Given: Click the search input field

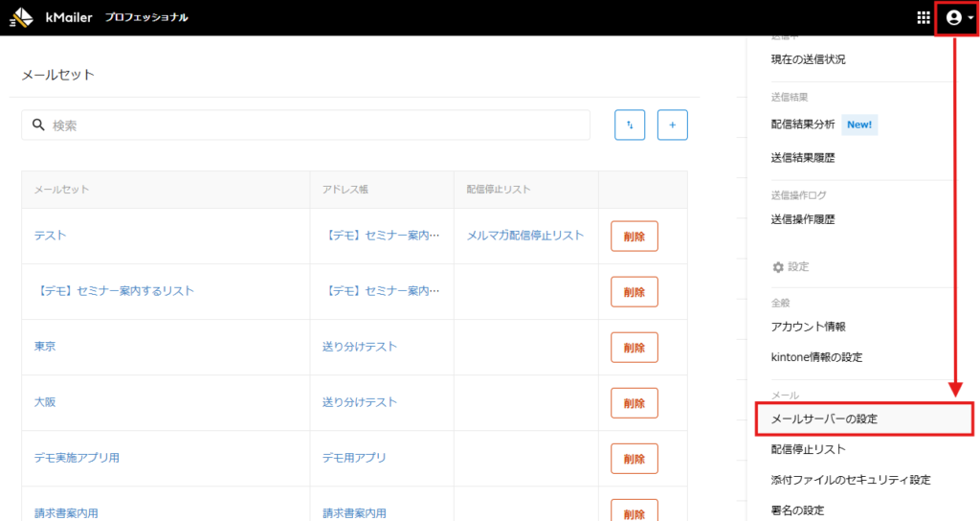Looking at the screenshot, I should pyautogui.click(x=316, y=125).
